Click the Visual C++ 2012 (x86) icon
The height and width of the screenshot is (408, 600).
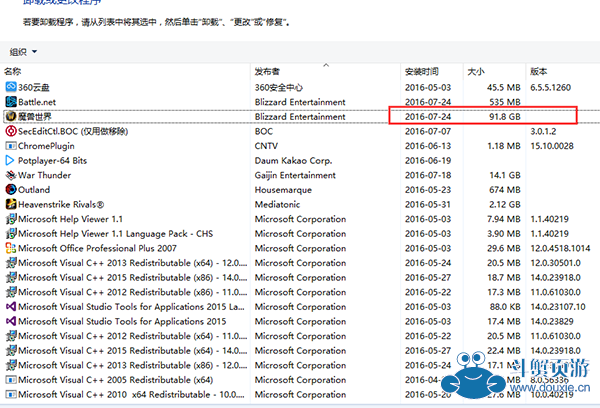[11, 292]
